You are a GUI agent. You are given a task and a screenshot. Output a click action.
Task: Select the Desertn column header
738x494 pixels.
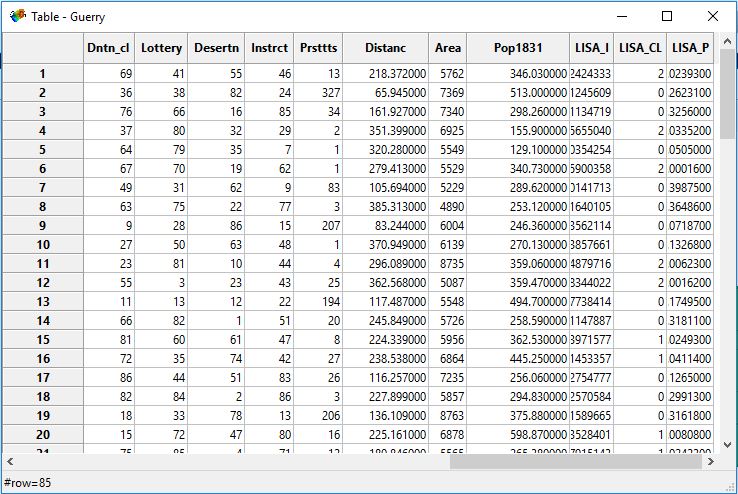point(216,48)
